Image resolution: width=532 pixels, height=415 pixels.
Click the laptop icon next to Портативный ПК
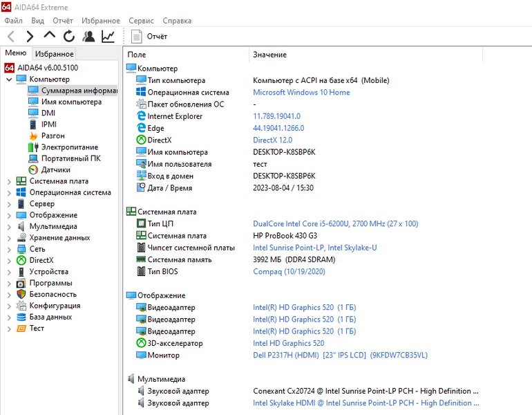[33, 158]
